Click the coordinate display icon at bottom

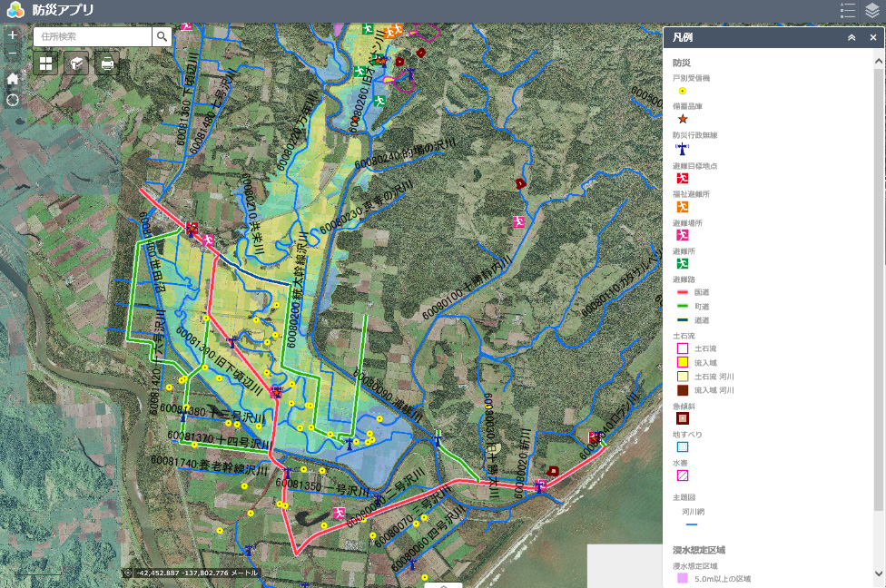[x=127, y=573]
